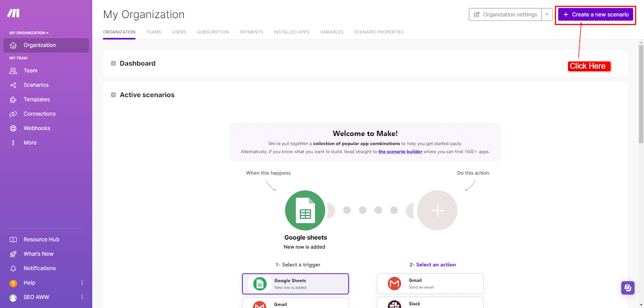This screenshot has height=308, width=644.
Task: Open the Organization settings dropdown arrow
Action: click(x=547, y=14)
